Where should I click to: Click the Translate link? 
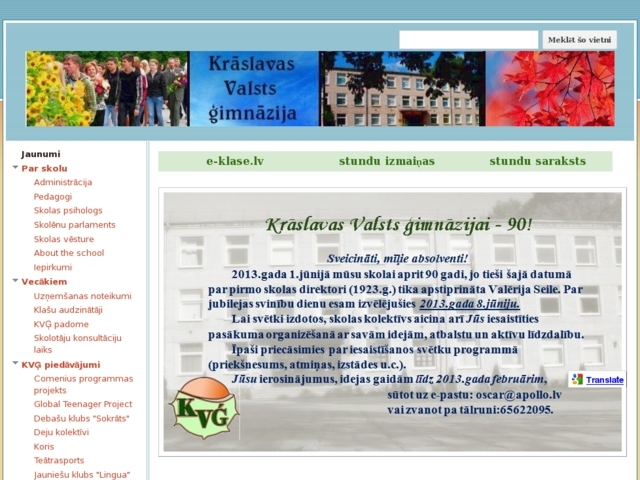(604, 380)
